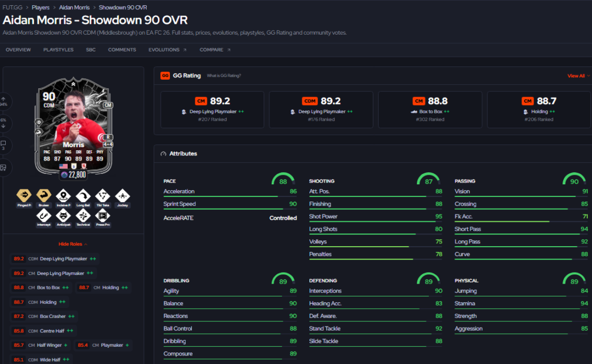Click the 'Composure' attribute label
The width and height of the screenshot is (592, 364).
pos(178,354)
